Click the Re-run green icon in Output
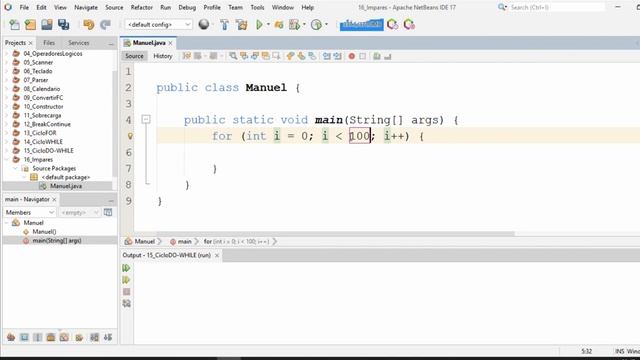640x360 pixels. coord(127,268)
